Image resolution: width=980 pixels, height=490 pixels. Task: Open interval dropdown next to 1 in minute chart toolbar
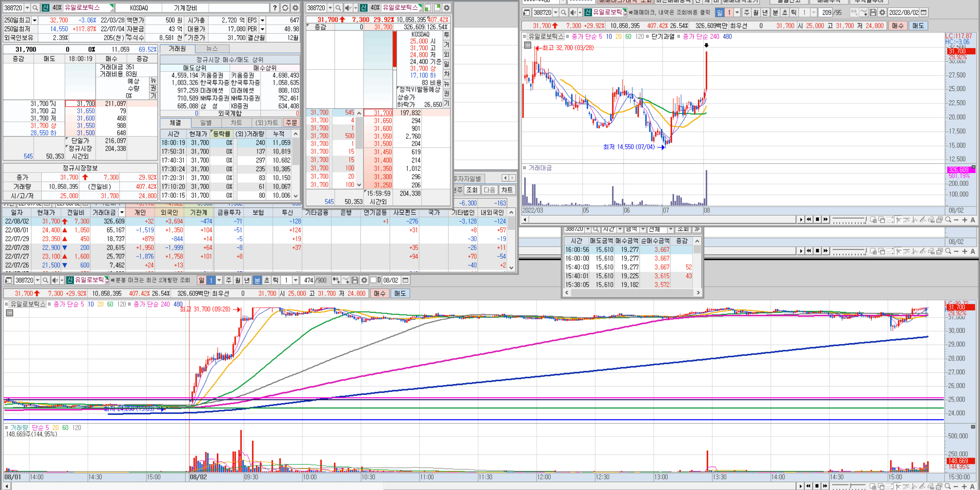295,280
